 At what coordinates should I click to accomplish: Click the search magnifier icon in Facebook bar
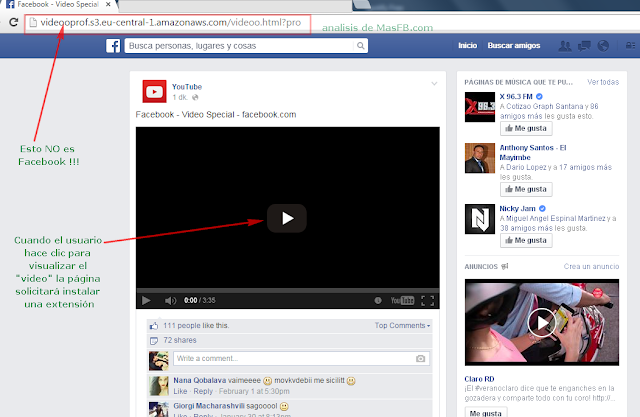360,46
